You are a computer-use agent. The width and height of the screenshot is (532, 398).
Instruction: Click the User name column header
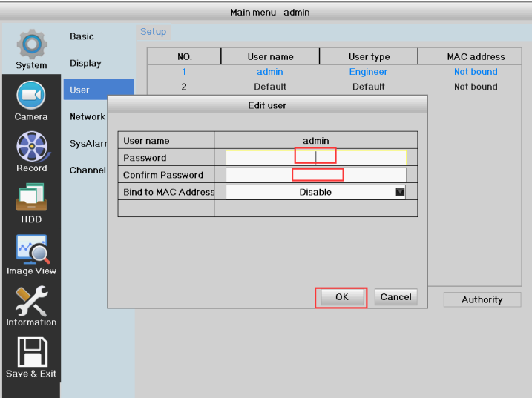[270, 56]
